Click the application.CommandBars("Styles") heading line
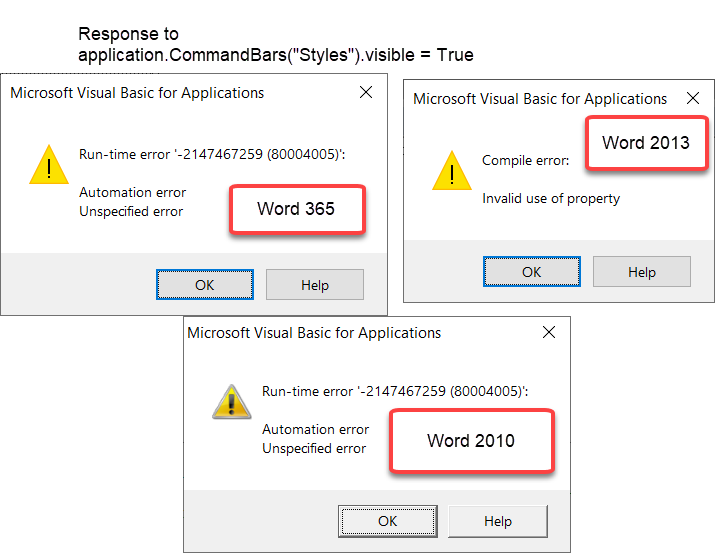Image resolution: width=715 pixels, height=553 pixels. (276, 55)
